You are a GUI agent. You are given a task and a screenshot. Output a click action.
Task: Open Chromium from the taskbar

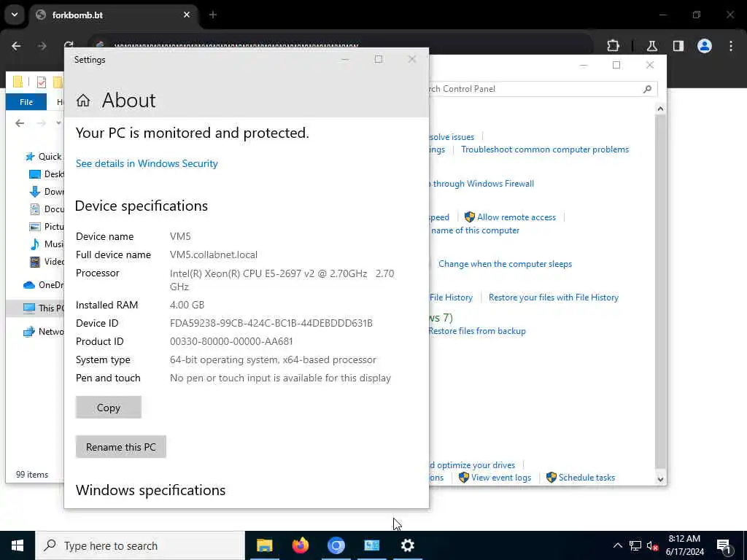(336, 545)
